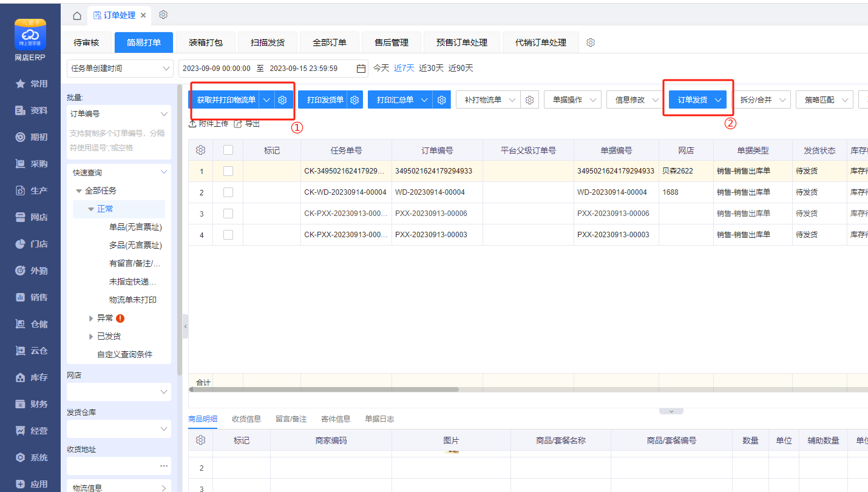Image resolution: width=868 pixels, height=492 pixels.
Task: Open 任务单创建时间 dropdown
Action: (x=120, y=69)
